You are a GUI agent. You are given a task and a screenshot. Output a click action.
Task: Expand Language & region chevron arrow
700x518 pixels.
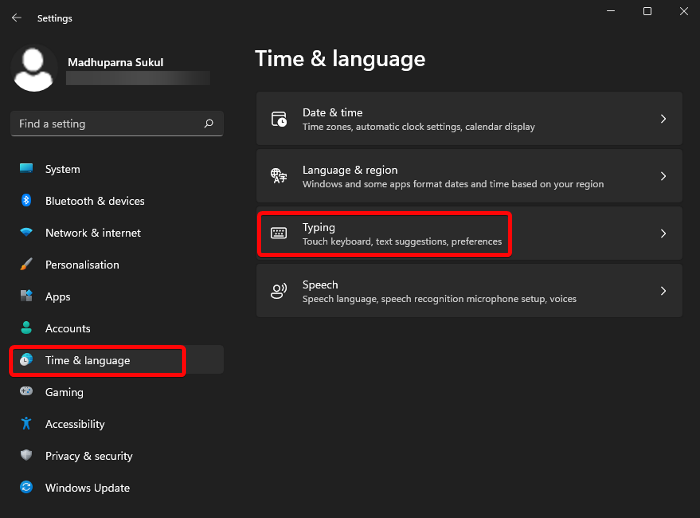[x=662, y=176]
